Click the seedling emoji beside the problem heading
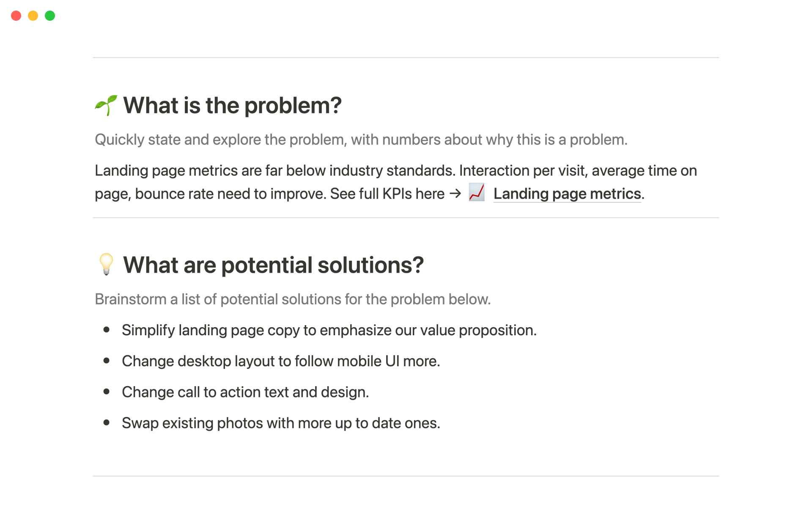The width and height of the screenshot is (812, 508). 106,105
